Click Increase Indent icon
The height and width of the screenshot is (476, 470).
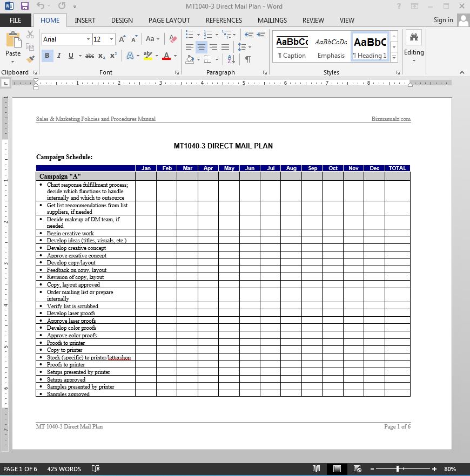[261, 35]
